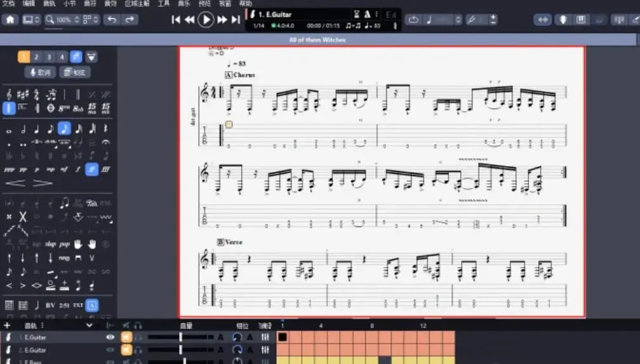Open the 工具 Tools menu
Image resolution: width=640 pixels, height=364 pixels.
163,3
